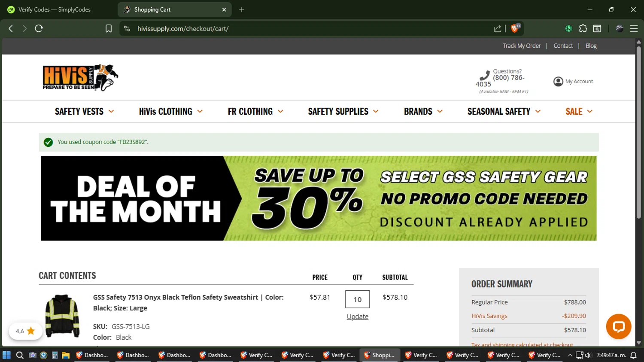Click the 4.6 star rating badge
Viewport: 644px width, 362px height.
[25, 331]
